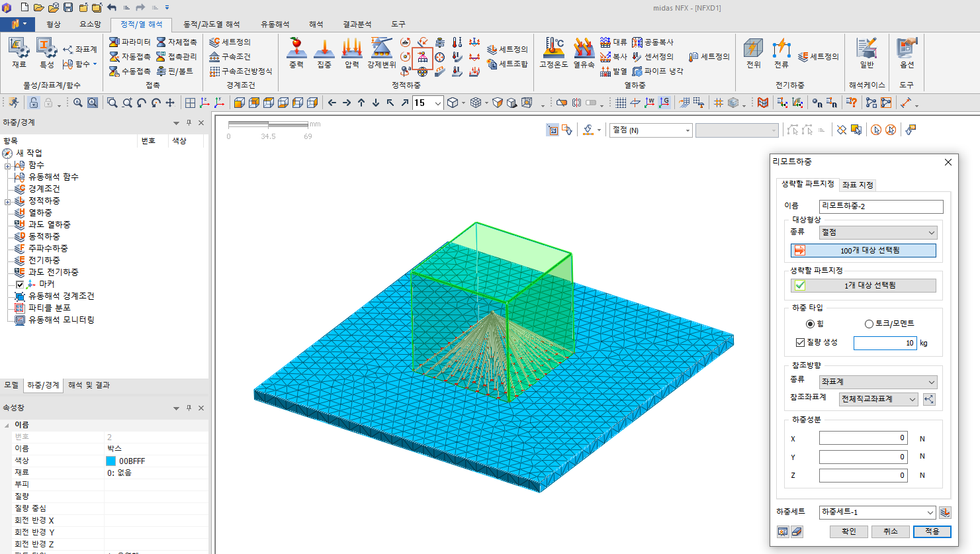Screen dimensions: 980x554
Task: Click the 100개 대상 선택됨 selection button
Action: (x=863, y=250)
